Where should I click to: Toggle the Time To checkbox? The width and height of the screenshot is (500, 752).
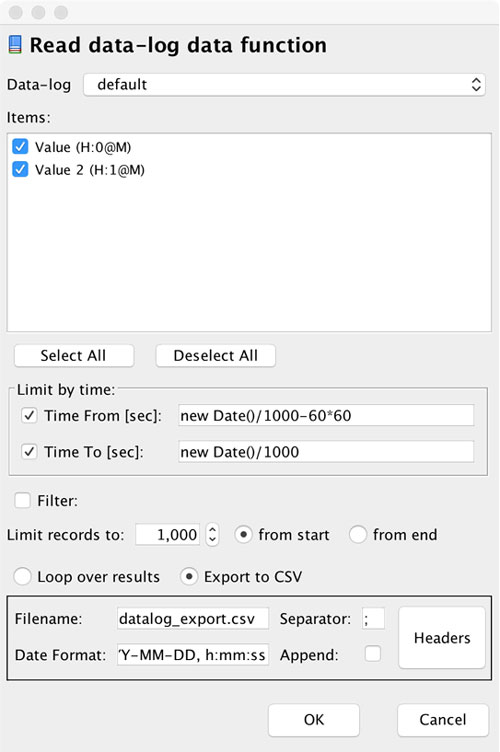[x=29, y=452]
